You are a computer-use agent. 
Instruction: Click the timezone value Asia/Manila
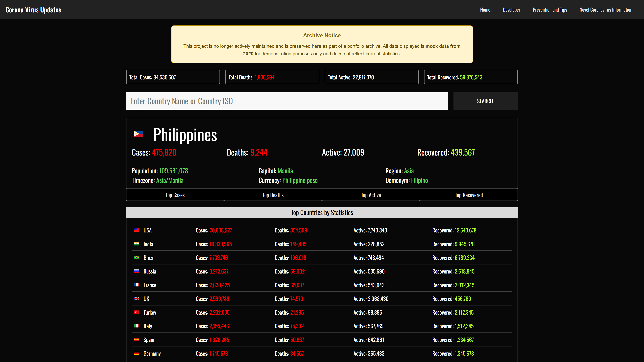170,180
